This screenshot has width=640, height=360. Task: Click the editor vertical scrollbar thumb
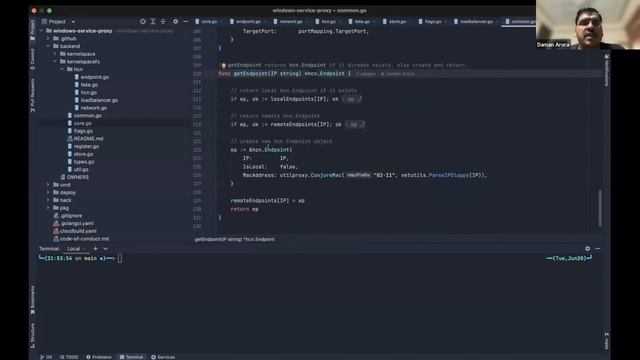point(600,207)
